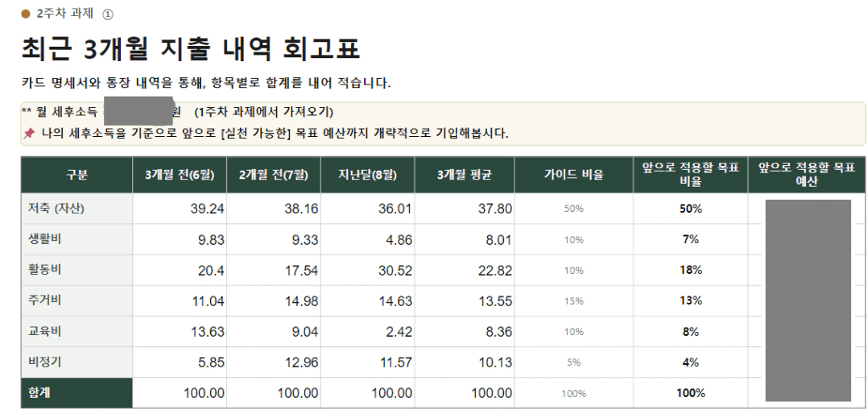868x410 pixels.
Task: Click the 주거비 July value 14.98
Action: click(300, 301)
